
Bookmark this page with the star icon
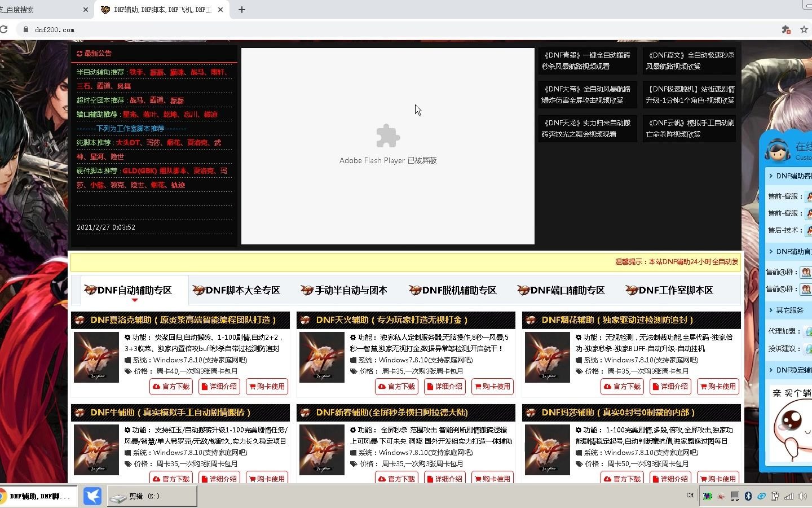click(804, 29)
